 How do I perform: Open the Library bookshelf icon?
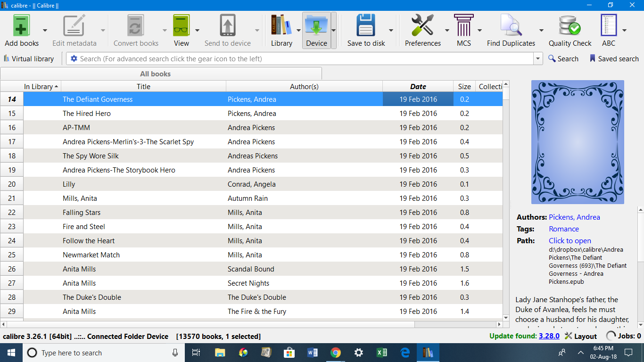(x=281, y=25)
